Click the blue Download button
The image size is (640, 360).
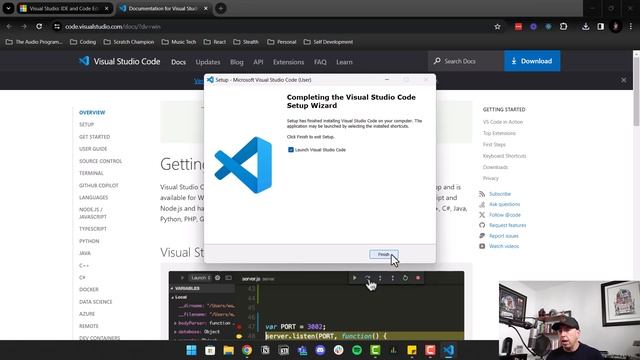[532, 61]
